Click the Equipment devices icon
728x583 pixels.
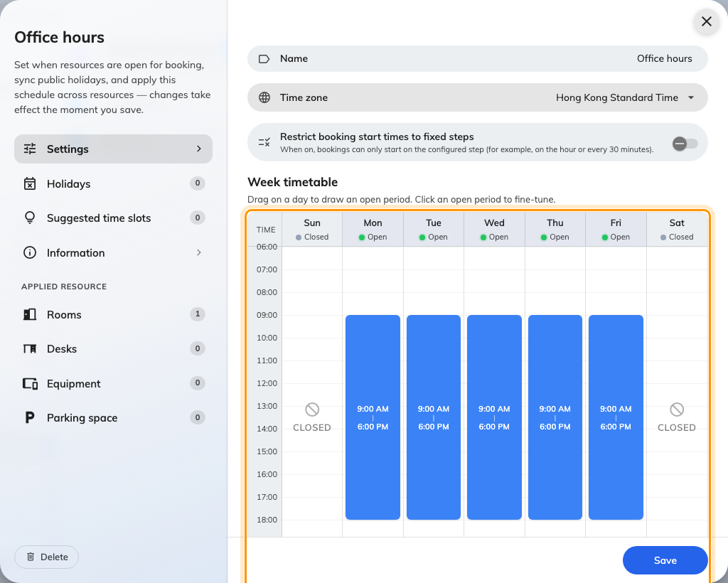[30, 383]
